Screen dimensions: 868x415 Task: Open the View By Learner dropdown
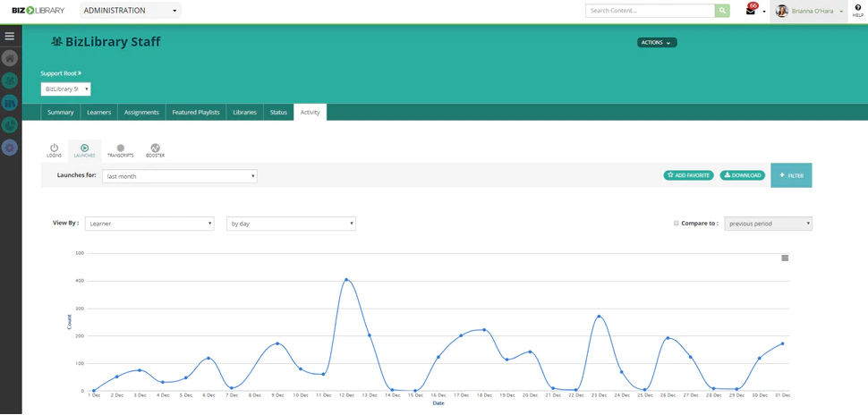(149, 224)
